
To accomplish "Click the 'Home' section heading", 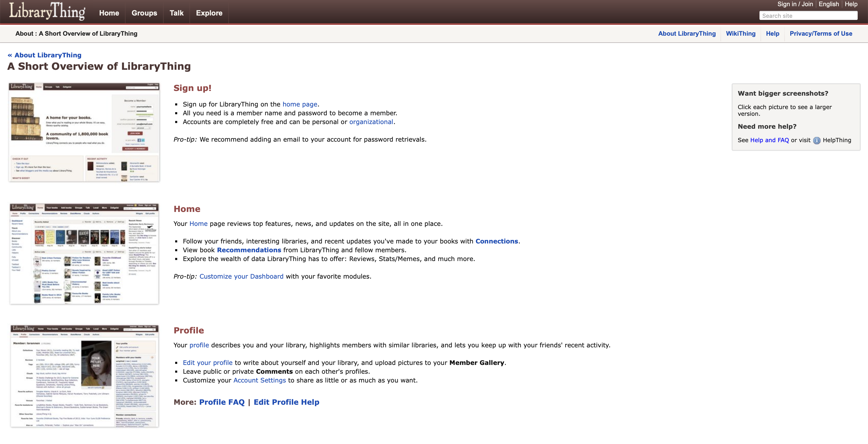I will (x=187, y=209).
